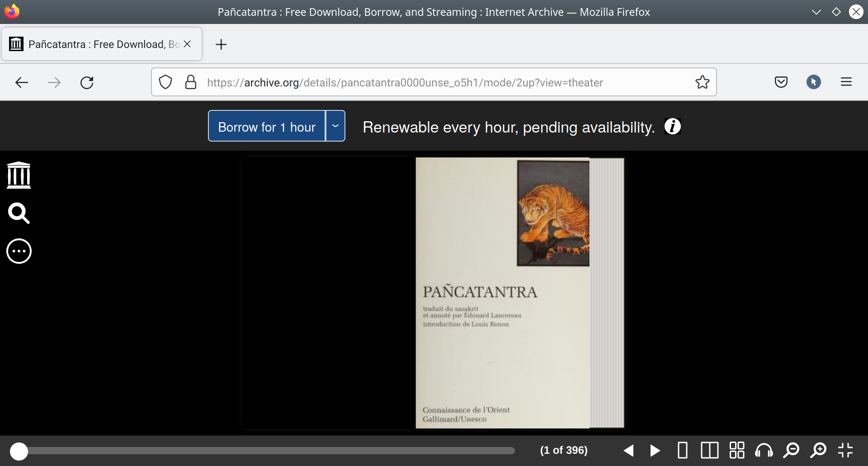Open the more options ellipsis menu
868x466 pixels.
[19, 251]
